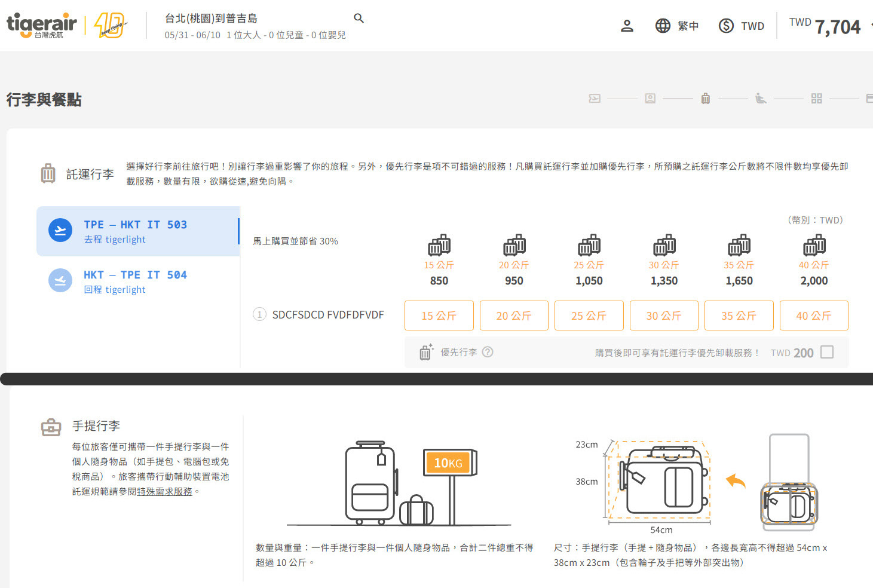
Task: Go to baggage step icon
Action: pos(706,99)
